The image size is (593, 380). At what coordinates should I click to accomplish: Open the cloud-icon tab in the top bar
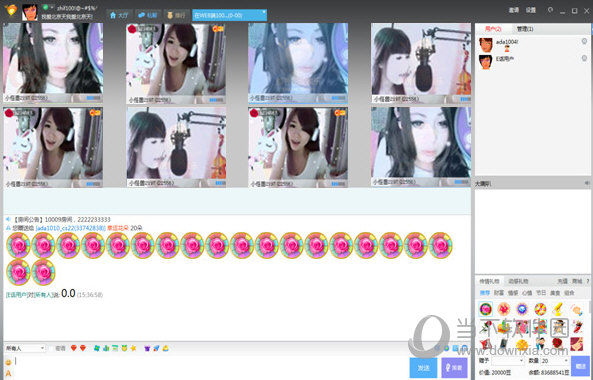(x=148, y=16)
